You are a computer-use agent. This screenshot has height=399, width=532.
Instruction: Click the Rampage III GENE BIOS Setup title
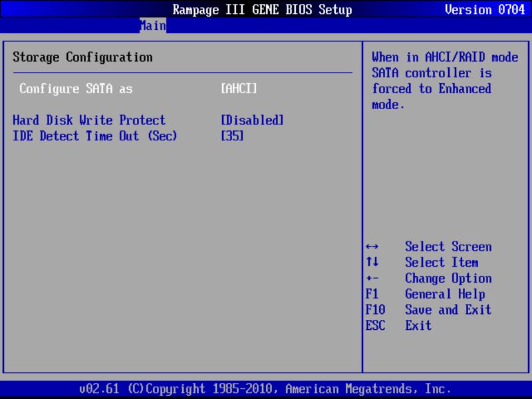coord(262,9)
